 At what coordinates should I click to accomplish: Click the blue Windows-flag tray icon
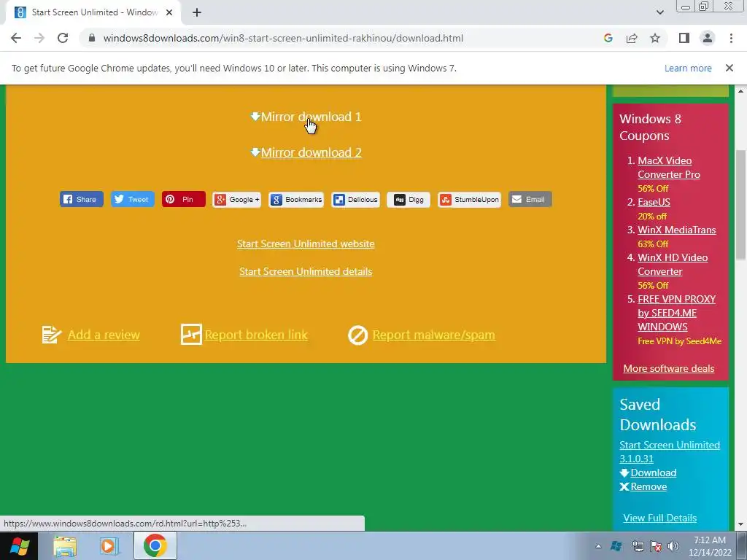click(616, 546)
